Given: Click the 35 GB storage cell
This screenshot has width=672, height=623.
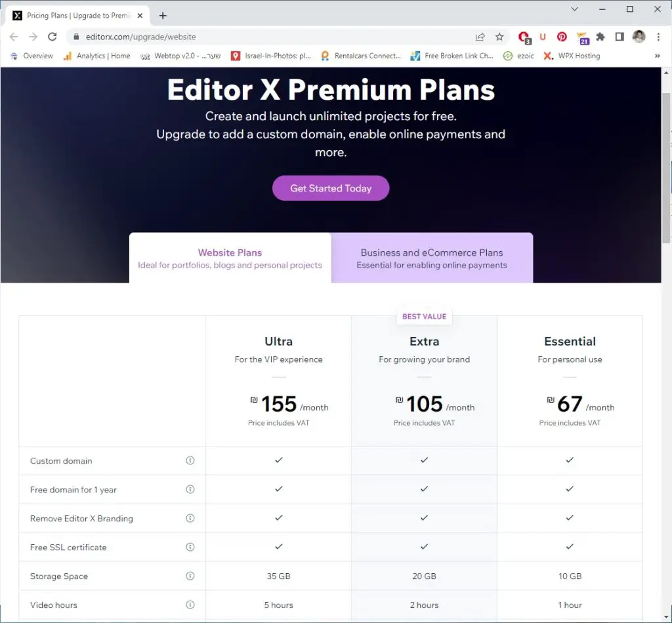Looking at the screenshot, I should 278,576.
